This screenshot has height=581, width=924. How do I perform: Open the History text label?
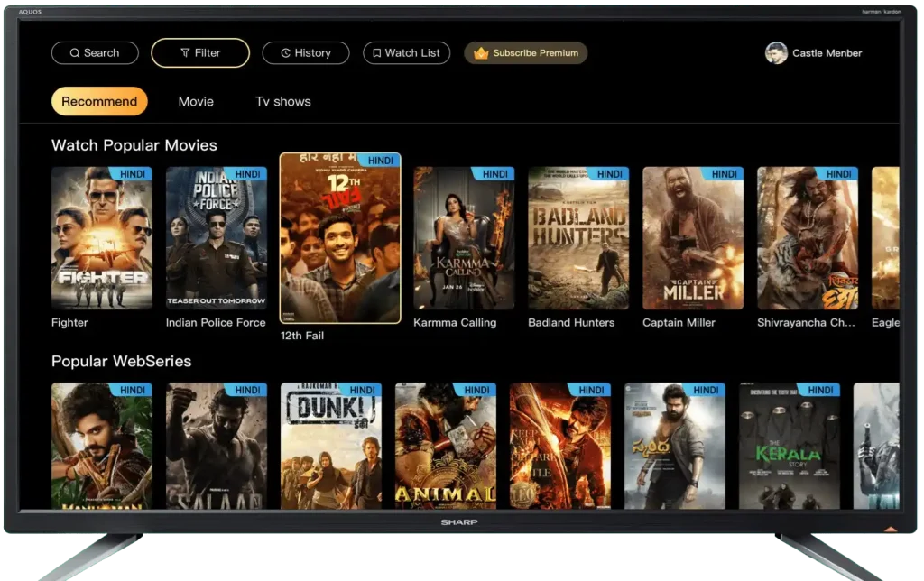312,53
